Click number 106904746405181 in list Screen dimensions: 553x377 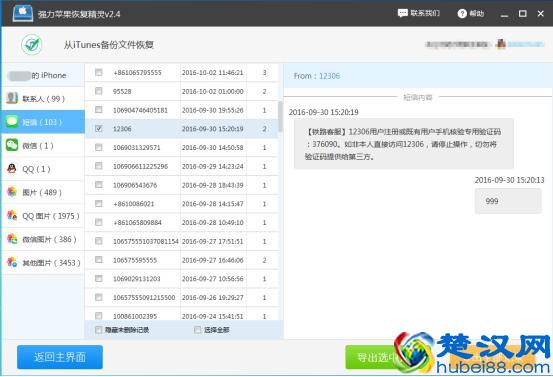click(x=140, y=110)
